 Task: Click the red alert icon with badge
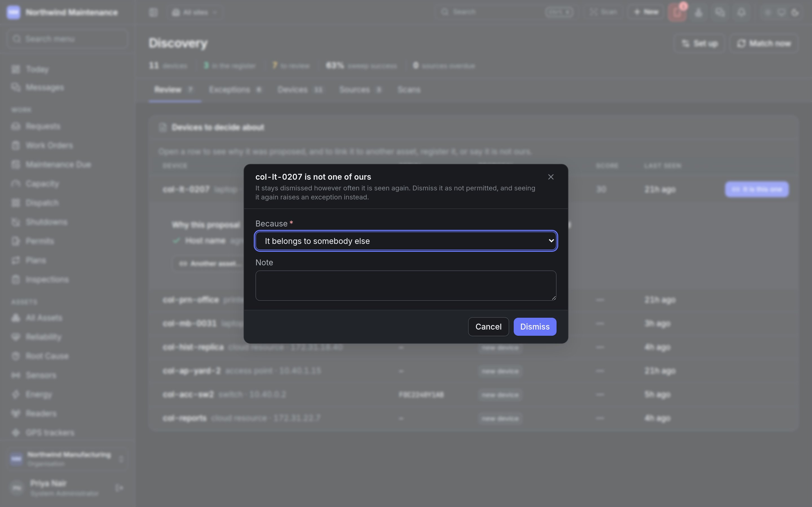pos(677,12)
